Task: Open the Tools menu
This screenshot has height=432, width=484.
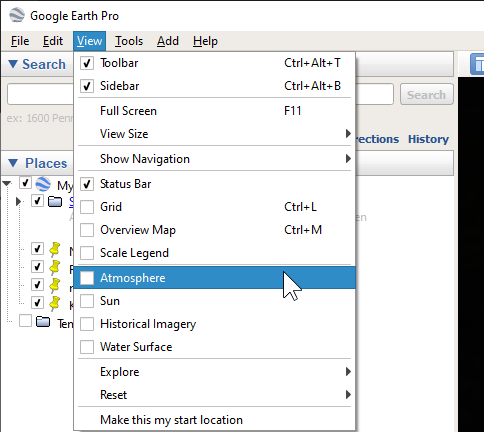Action: 129,41
